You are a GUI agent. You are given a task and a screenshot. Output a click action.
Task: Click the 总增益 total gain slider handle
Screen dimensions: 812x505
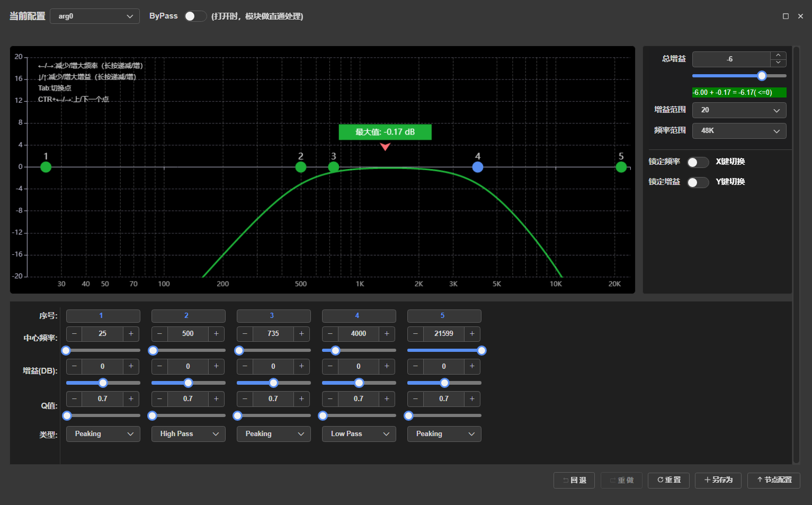pyautogui.click(x=762, y=76)
